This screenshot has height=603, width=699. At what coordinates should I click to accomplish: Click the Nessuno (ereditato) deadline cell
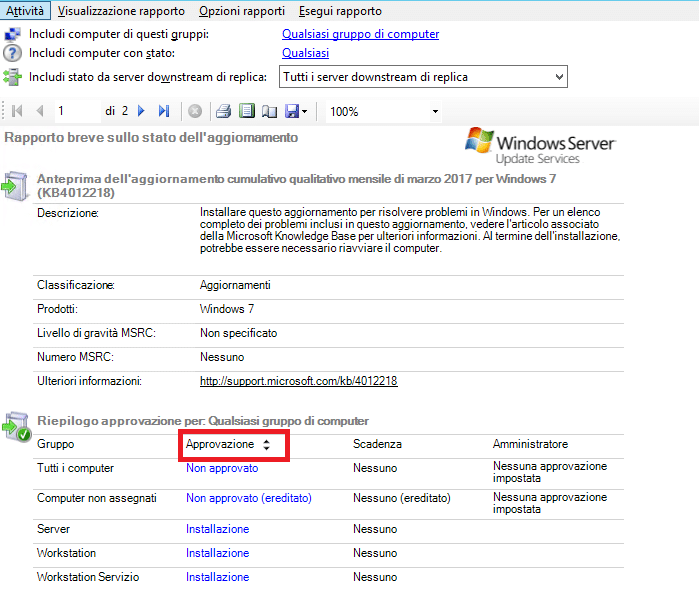tap(402, 498)
